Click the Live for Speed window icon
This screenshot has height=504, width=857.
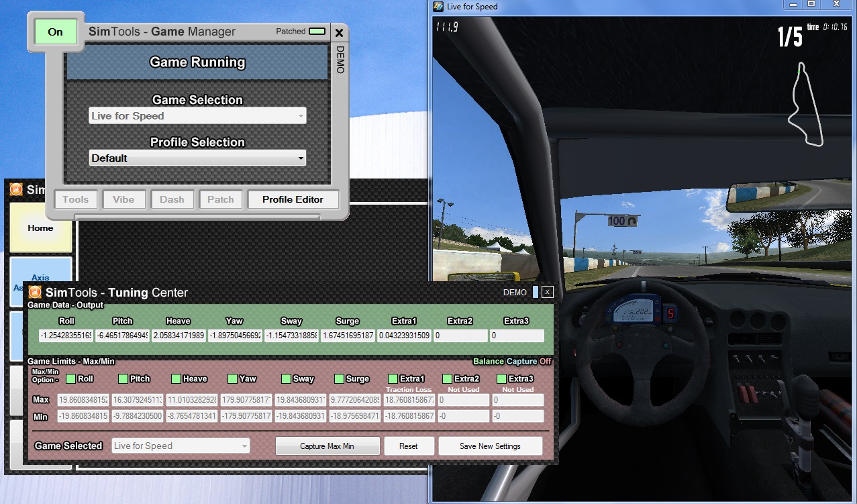pyautogui.click(x=438, y=6)
